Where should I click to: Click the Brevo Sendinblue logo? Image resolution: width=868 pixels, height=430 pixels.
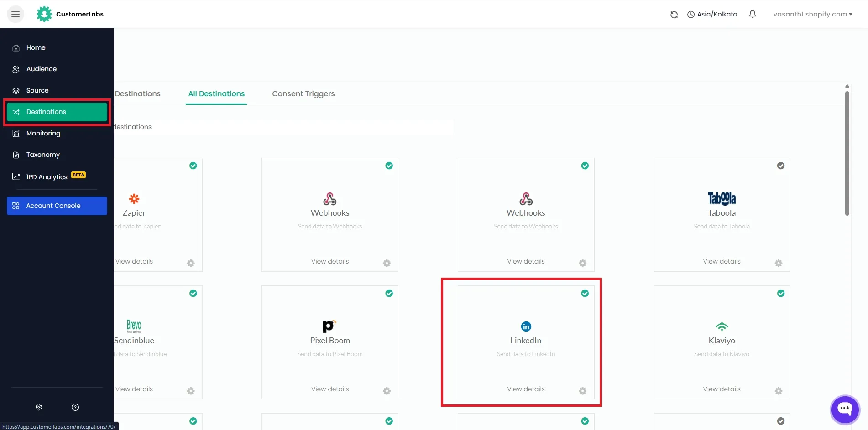pyautogui.click(x=134, y=326)
